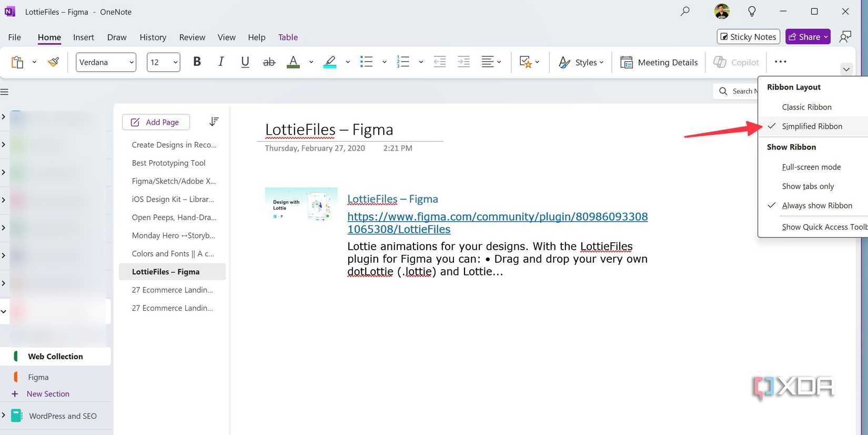Click the Search notebooks field
Image resolution: width=868 pixels, height=435 pixels.
coord(736,91)
